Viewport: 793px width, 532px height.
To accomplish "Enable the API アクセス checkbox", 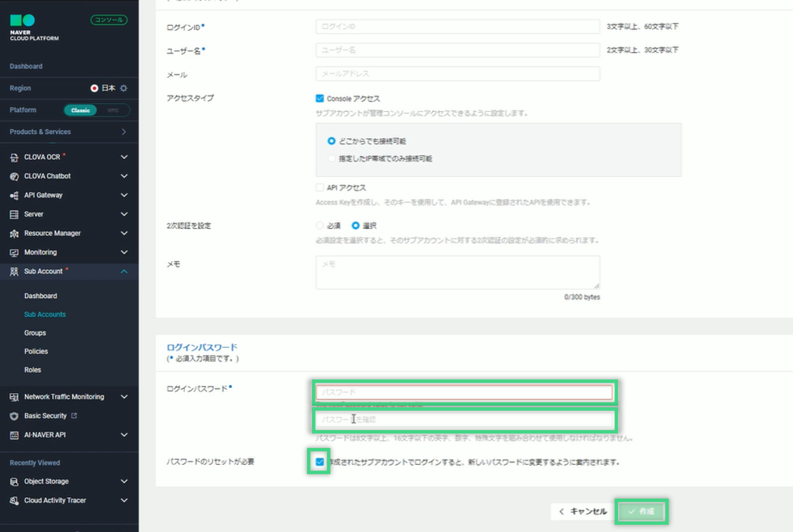I will (320, 188).
